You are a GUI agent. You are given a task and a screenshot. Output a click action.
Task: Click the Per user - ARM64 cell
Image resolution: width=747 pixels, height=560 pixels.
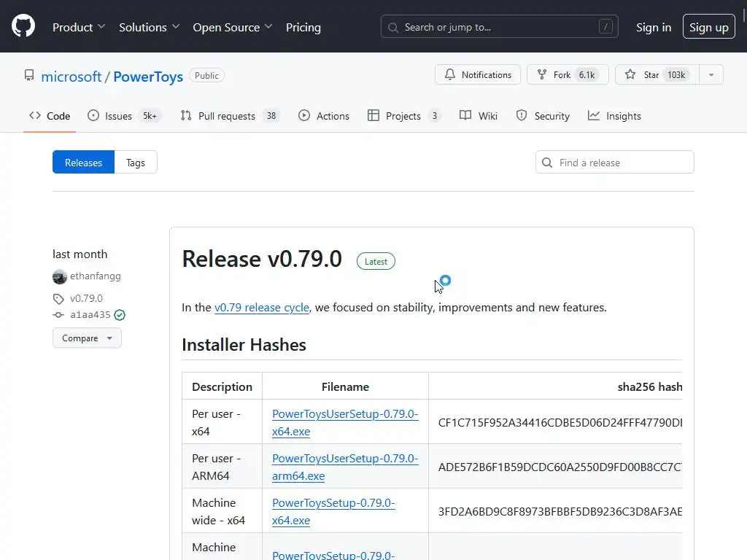222,467
